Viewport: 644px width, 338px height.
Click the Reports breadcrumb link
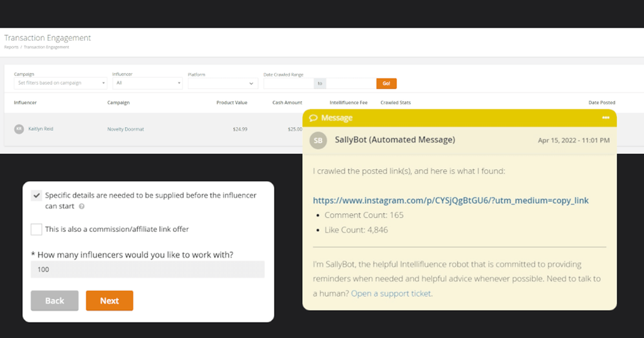(12, 47)
